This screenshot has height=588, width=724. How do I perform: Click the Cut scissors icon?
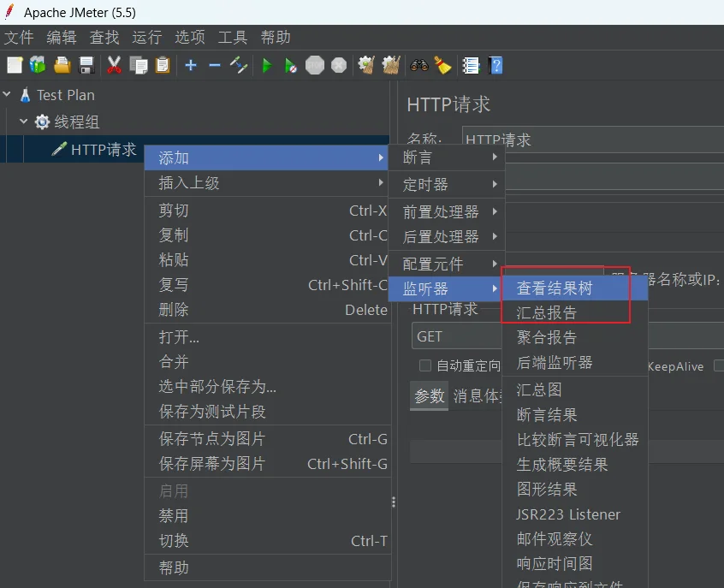click(114, 65)
